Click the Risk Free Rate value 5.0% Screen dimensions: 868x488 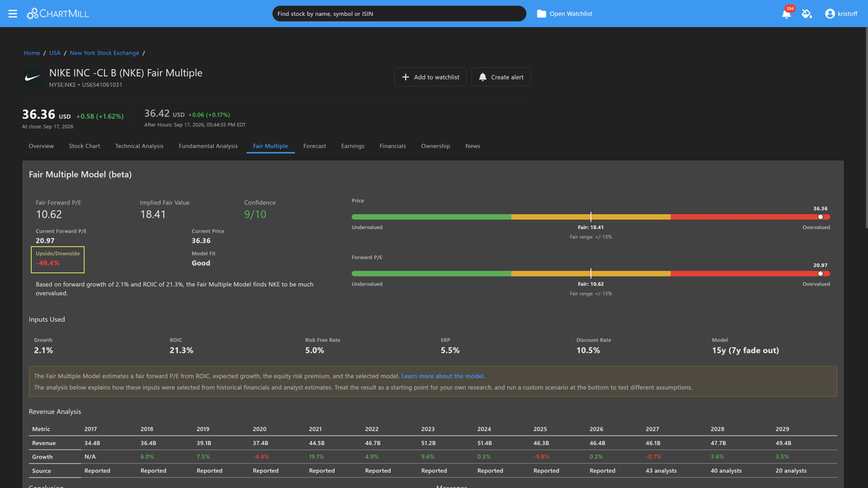315,351
